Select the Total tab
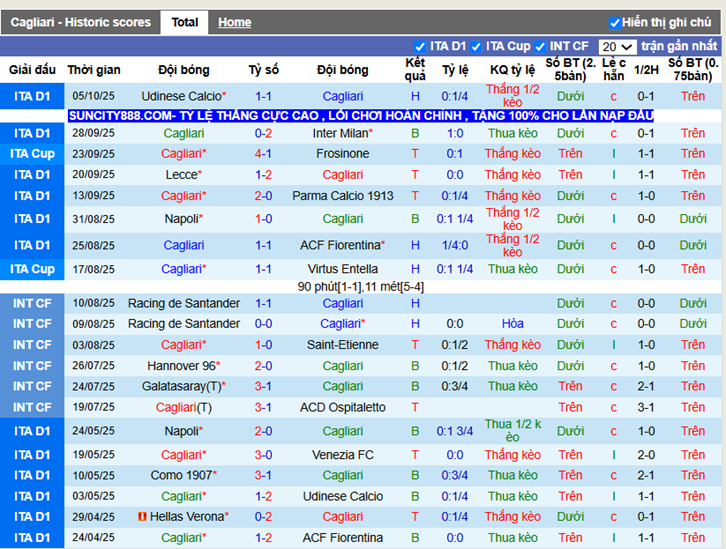The height and width of the screenshot is (549, 726). click(x=184, y=22)
